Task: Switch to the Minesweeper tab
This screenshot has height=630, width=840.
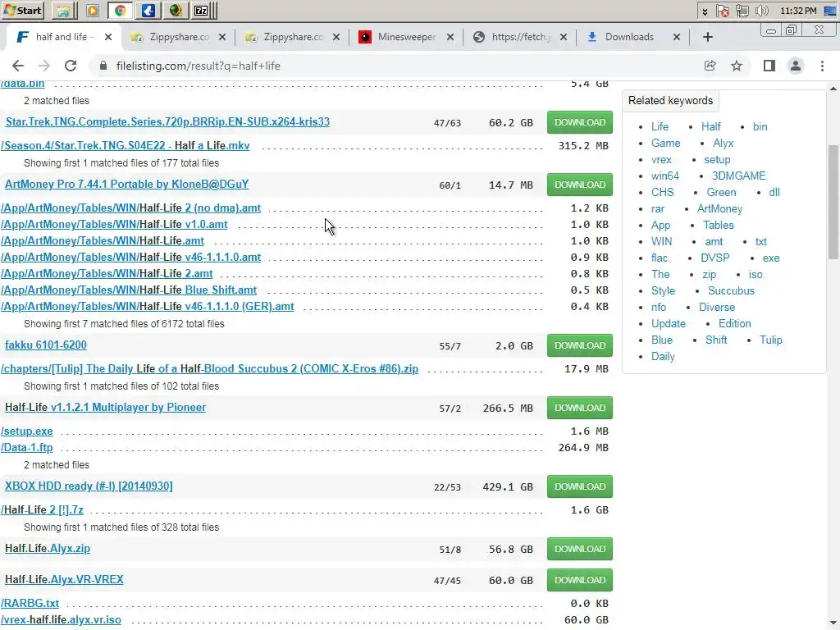Action: (x=407, y=37)
